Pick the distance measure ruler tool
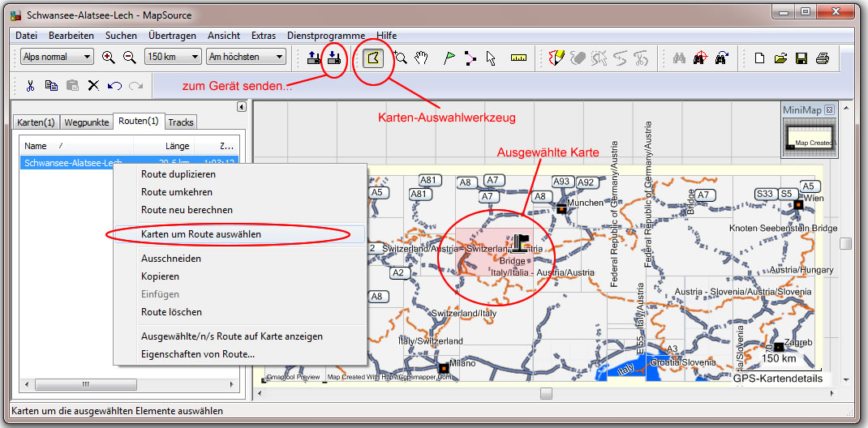Screen dimensions: 868x428 (x=518, y=58)
